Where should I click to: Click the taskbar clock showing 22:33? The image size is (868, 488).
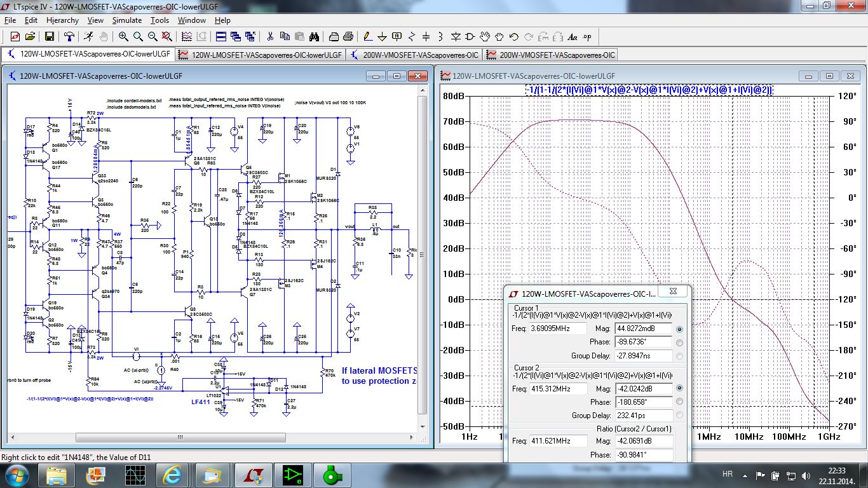837,470
